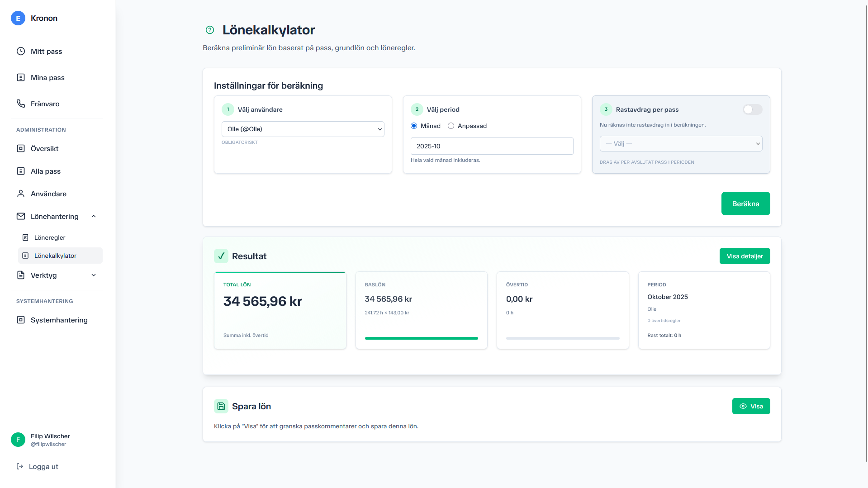Click the Visa detaljer button

click(x=745, y=256)
